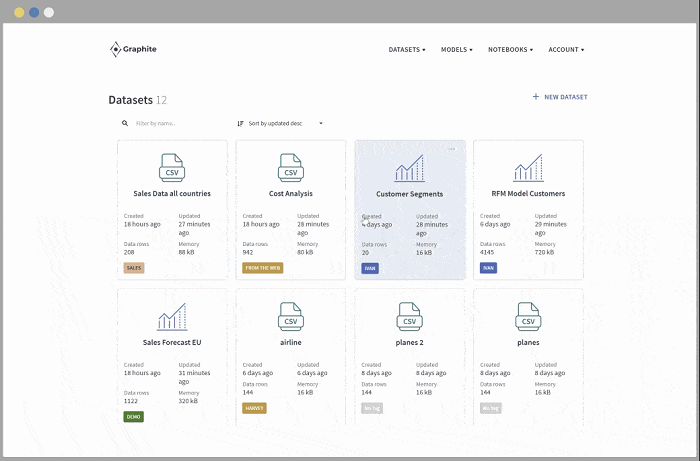Open the planes 2 dataset title
Image resolution: width=700 pixels, height=461 pixels.
point(409,342)
